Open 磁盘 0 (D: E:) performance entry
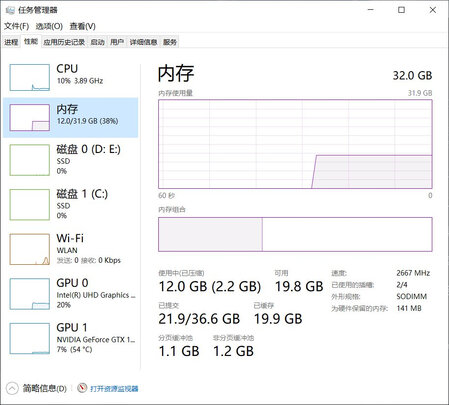Image resolution: width=449 pixels, height=405 pixels. (70, 160)
